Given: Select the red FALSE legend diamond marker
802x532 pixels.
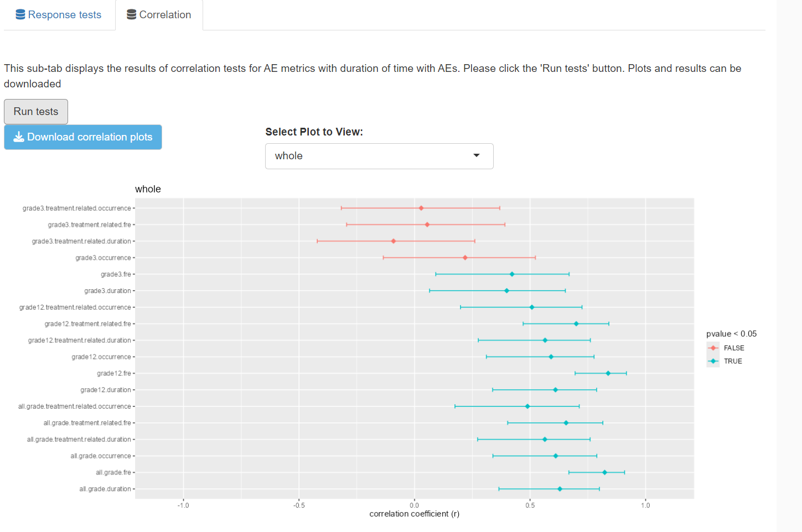Looking at the screenshot, I should click(x=714, y=348).
